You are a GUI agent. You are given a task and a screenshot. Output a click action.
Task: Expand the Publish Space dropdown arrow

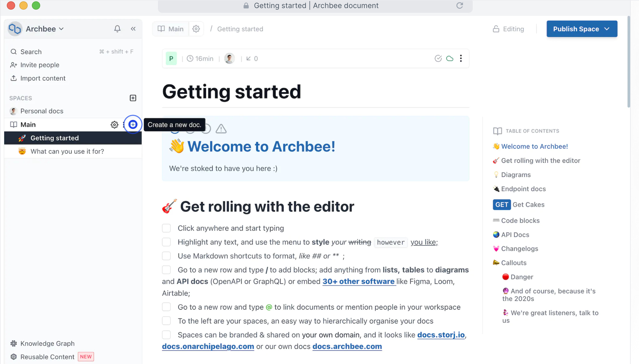click(x=607, y=29)
